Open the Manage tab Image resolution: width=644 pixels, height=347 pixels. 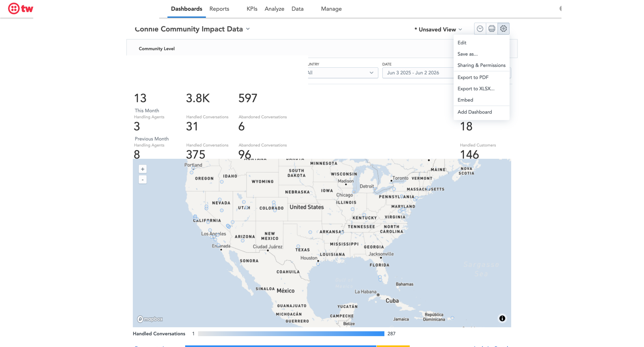click(x=331, y=9)
